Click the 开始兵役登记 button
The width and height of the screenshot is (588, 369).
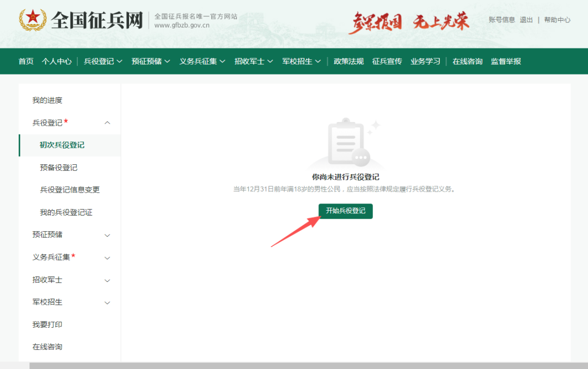[346, 211]
